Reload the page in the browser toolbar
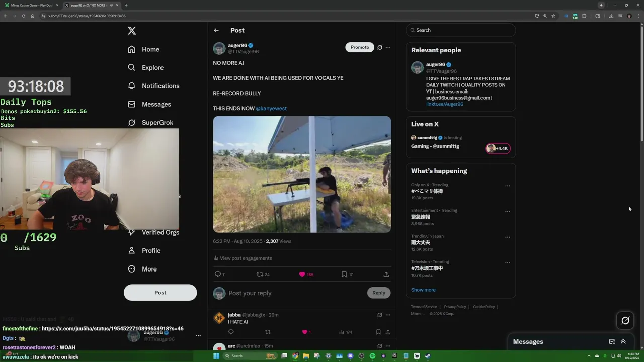The height and width of the screenshot is (362, 644). coord(23,16)
